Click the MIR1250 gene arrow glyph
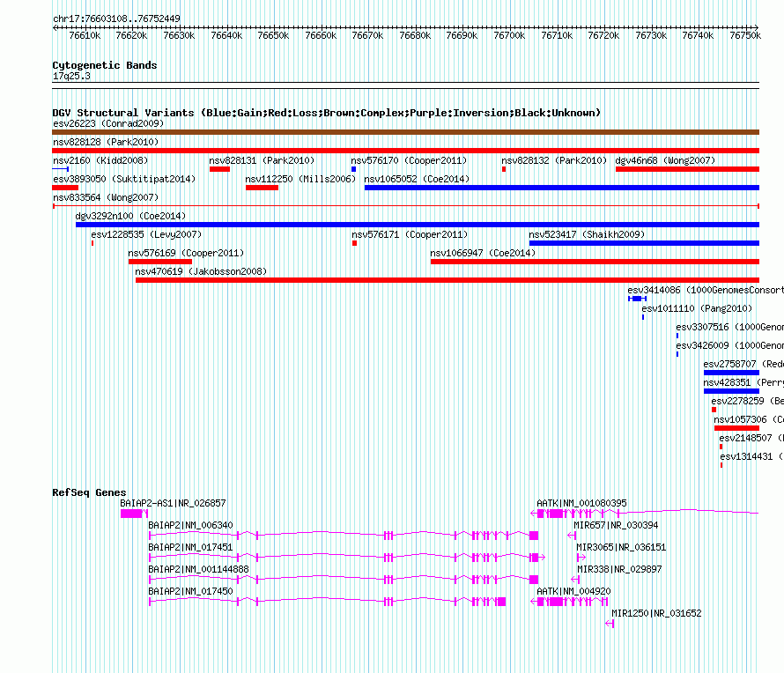The image size is (784, 673). (x=610, y=623)
